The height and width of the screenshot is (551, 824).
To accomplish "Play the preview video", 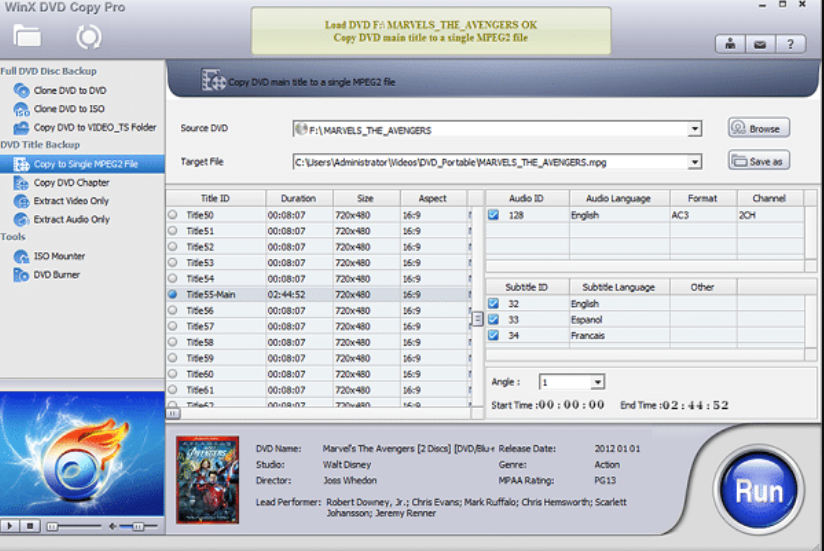I will click(x=9, y=525).
